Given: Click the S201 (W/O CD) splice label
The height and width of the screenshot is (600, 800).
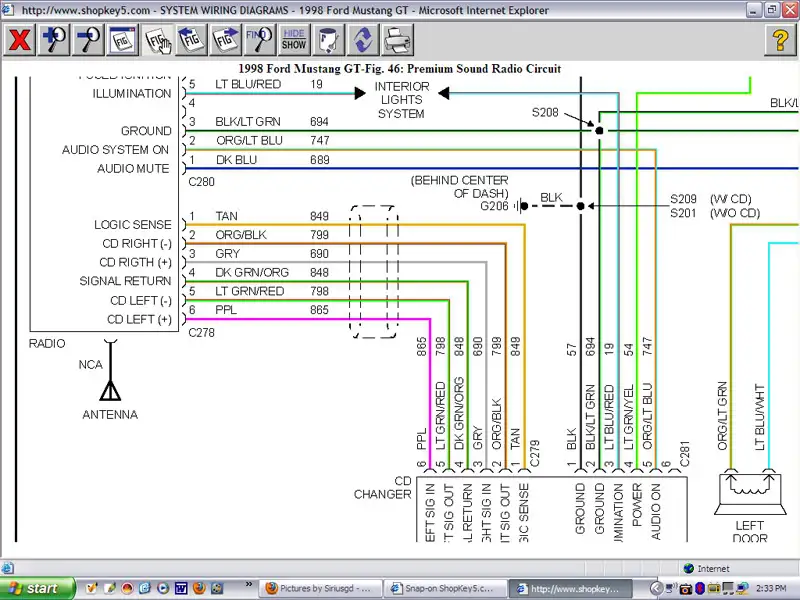Looking at the screenshot, I should point(715,213).
